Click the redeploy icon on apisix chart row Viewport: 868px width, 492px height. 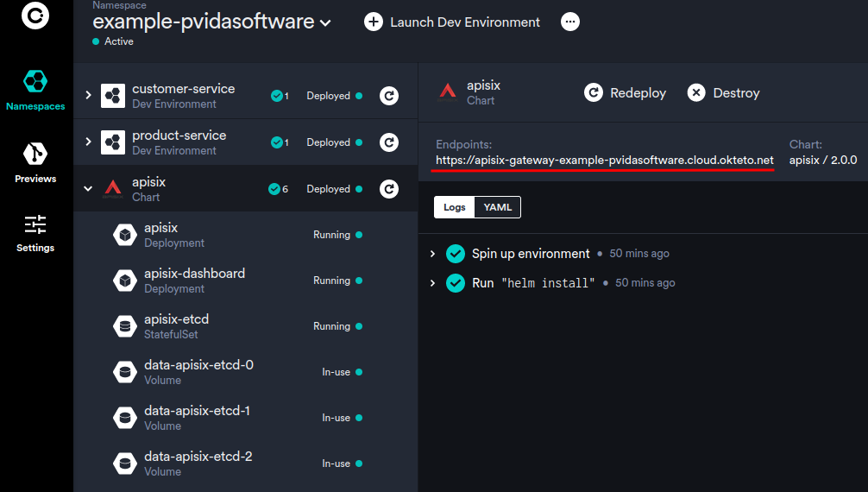(x=390, y=189)
